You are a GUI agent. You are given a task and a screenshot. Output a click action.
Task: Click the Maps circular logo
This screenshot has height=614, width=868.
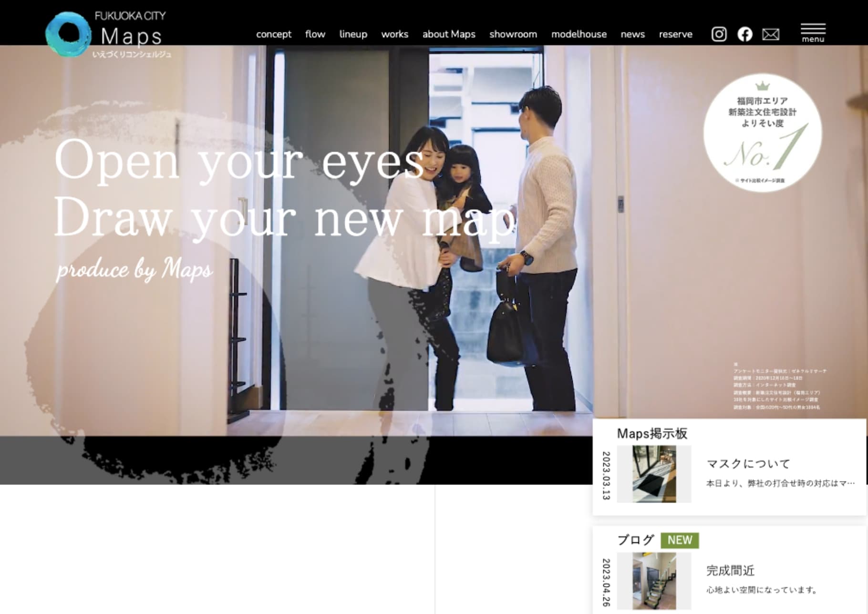point(68,35)
